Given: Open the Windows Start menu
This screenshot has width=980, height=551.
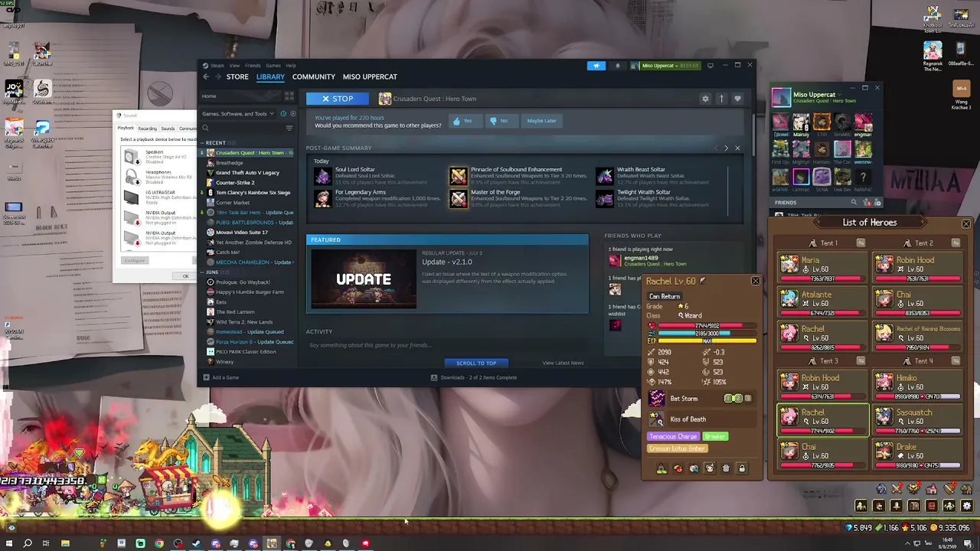Looking at the screenshot, I should [x=9, y=543].
